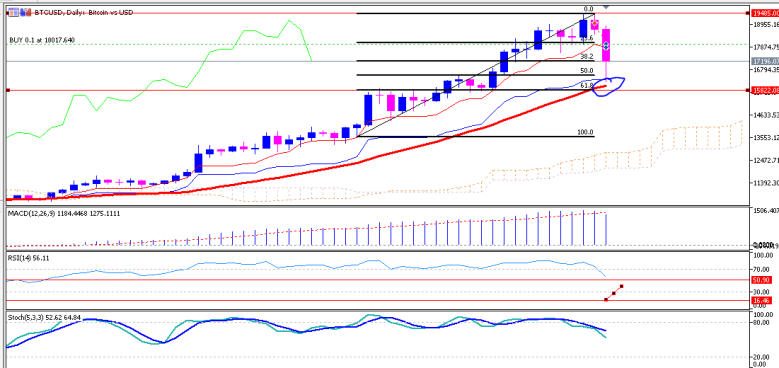Click the 13553.12 price scale value
The width and height of the screenshot is (779, 368).
(x=766, y=138)
